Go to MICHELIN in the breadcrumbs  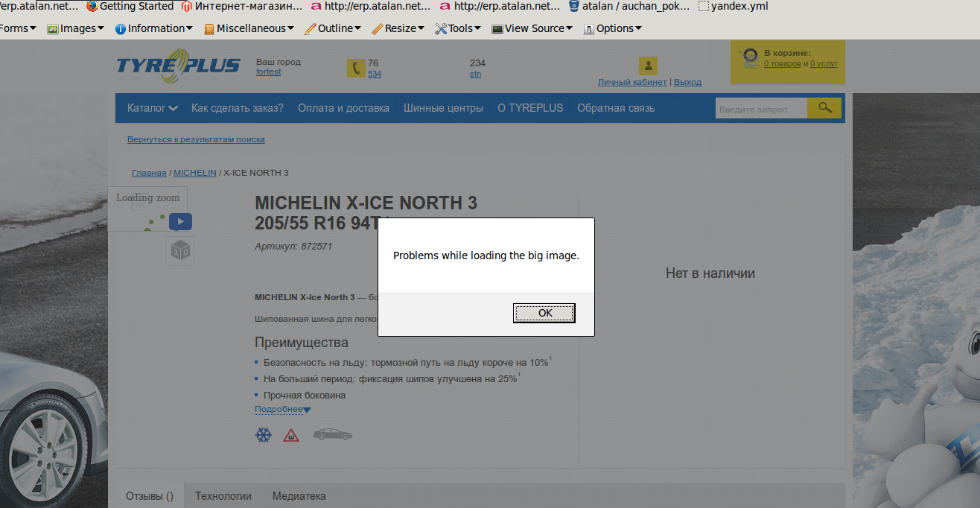pyautogui.click(x=195, y=173)
